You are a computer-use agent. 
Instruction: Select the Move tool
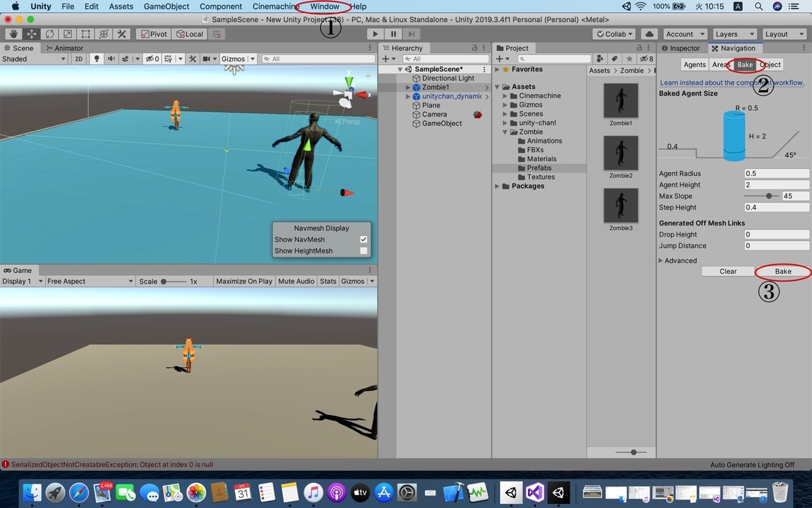(x=31, y=34)
